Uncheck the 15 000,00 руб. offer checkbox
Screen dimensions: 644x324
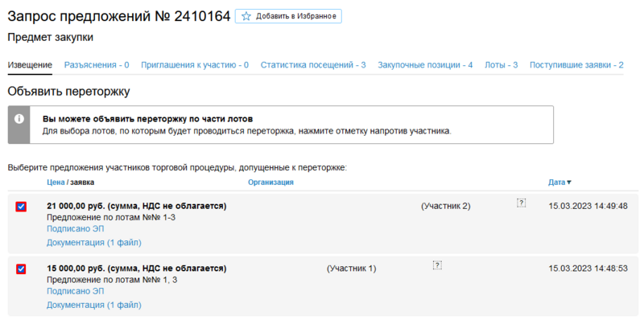(21, 269)
